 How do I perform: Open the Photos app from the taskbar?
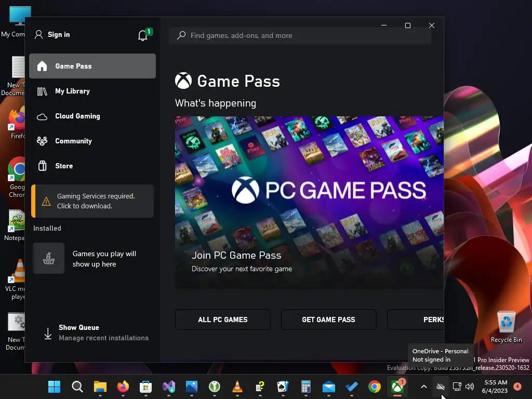pyautogui.click(x=192, y=387)
